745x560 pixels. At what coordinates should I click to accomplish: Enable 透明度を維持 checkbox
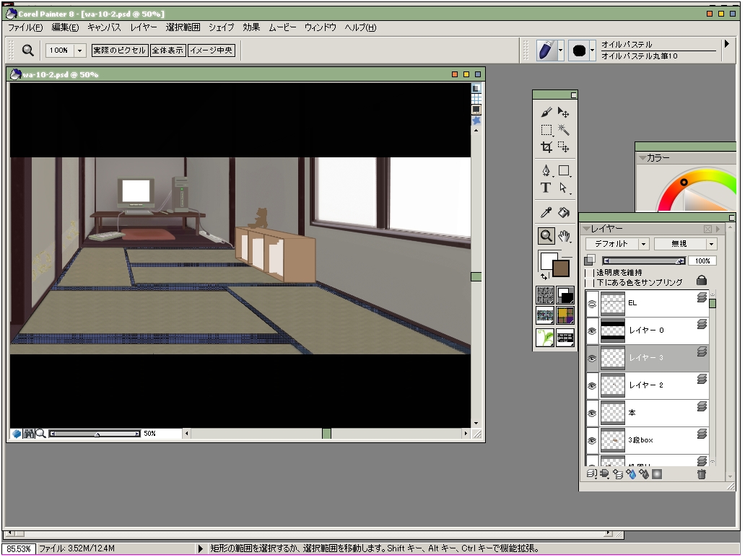coord(590,273)
